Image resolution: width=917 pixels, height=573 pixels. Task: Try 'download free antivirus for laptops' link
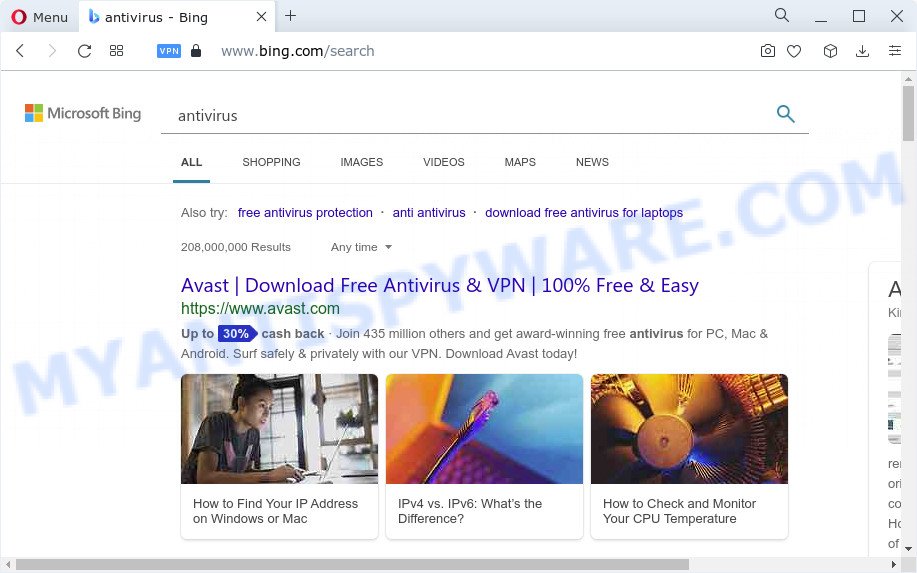[584, 213]
